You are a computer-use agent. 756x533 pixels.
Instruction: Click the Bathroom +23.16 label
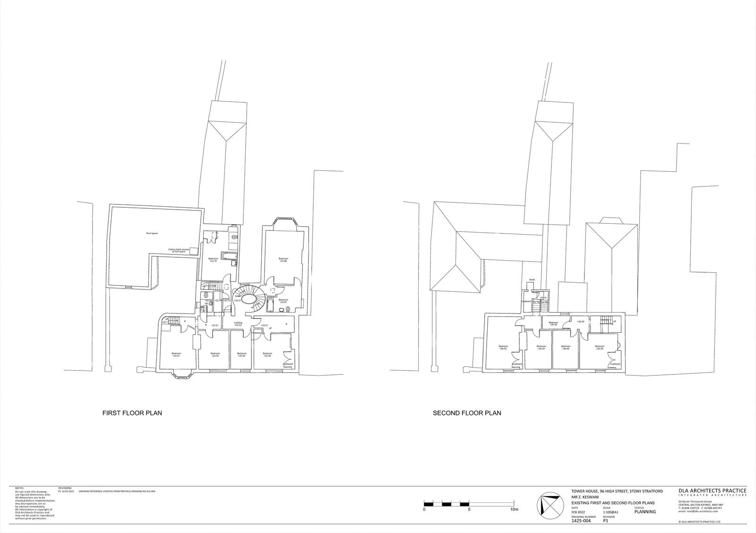click(x=213, y=260)
